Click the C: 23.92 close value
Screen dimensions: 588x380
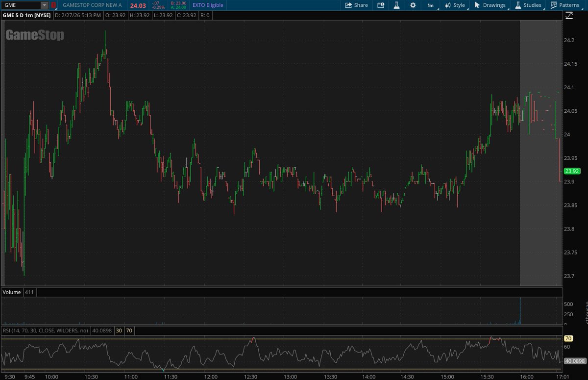click(x=186, y=15)
